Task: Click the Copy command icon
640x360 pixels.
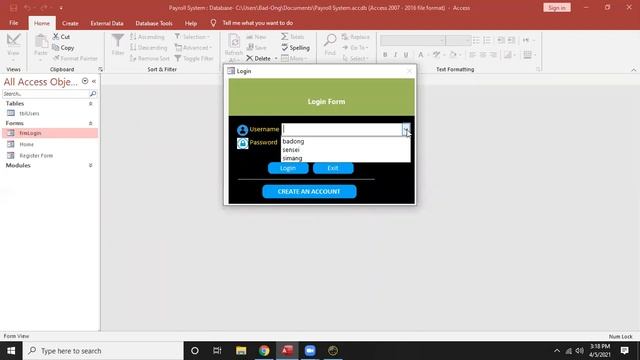Action: coord(56,48)
